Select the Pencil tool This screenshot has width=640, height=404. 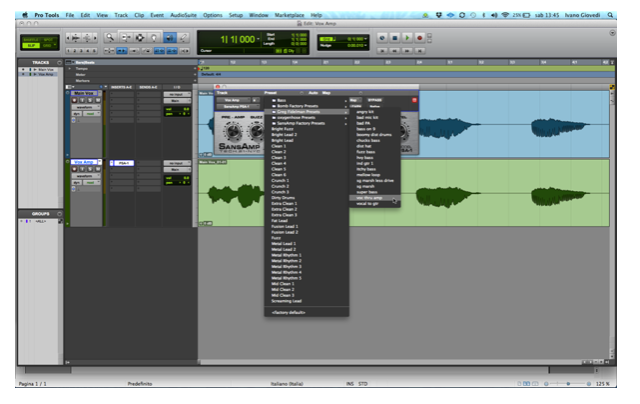point(184,38)
